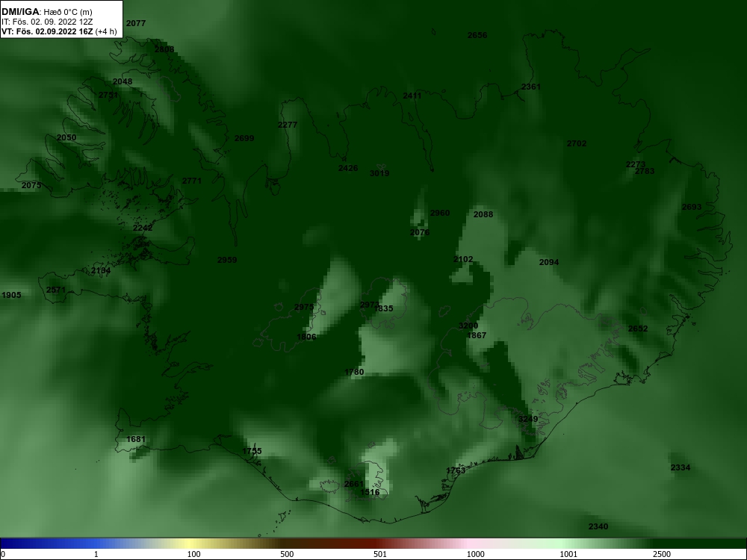Click the color scale label 2500
This screenshot has width=747, height=560.
[662, 554]
